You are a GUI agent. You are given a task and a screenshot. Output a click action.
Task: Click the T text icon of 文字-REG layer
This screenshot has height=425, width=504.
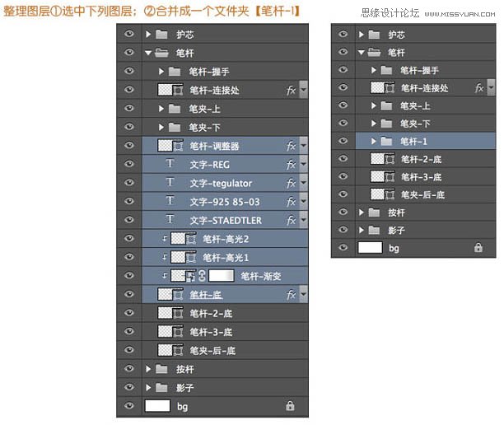[170, 164]
